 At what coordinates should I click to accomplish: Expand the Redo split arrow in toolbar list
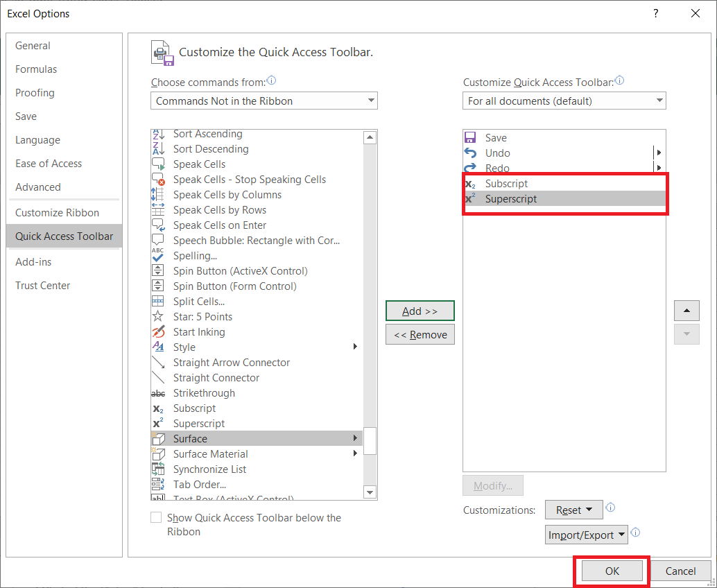pos(659,167)
